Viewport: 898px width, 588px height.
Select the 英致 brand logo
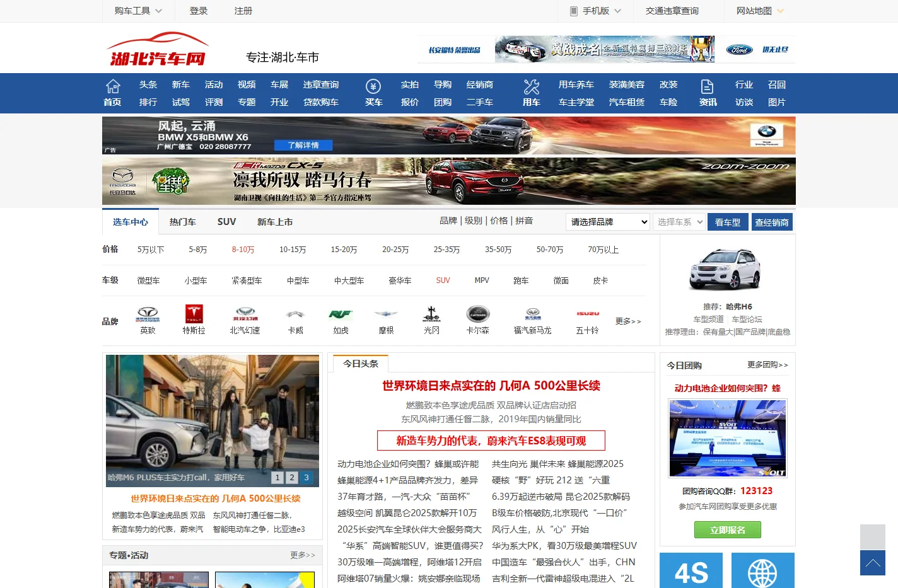tap(148, 314)
